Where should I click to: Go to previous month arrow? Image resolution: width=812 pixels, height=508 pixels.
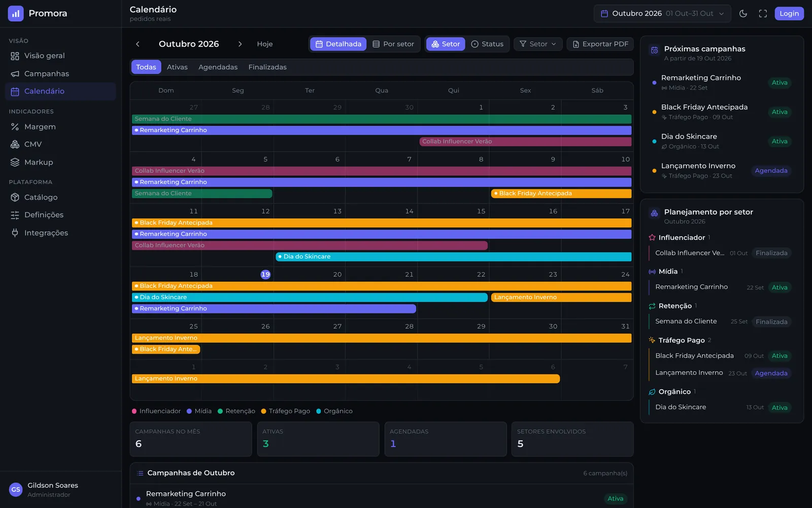pos(138,44)
